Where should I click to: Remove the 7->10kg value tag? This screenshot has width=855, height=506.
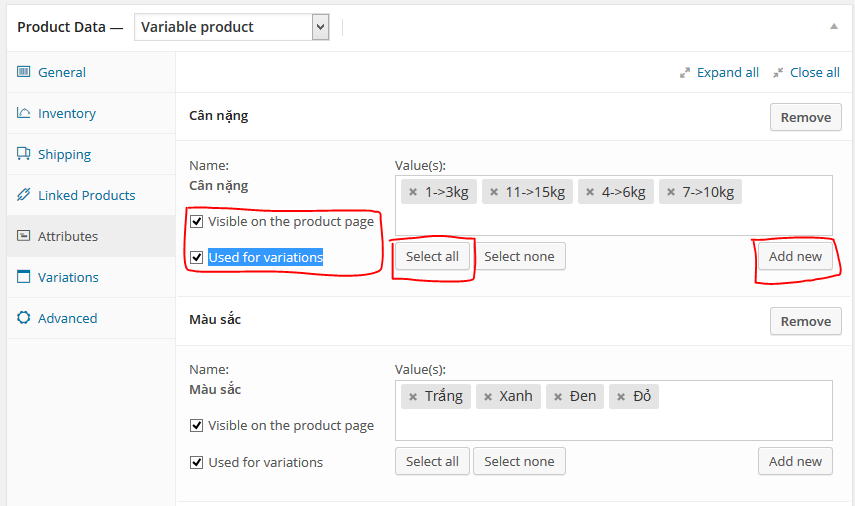tap(670, 192)
